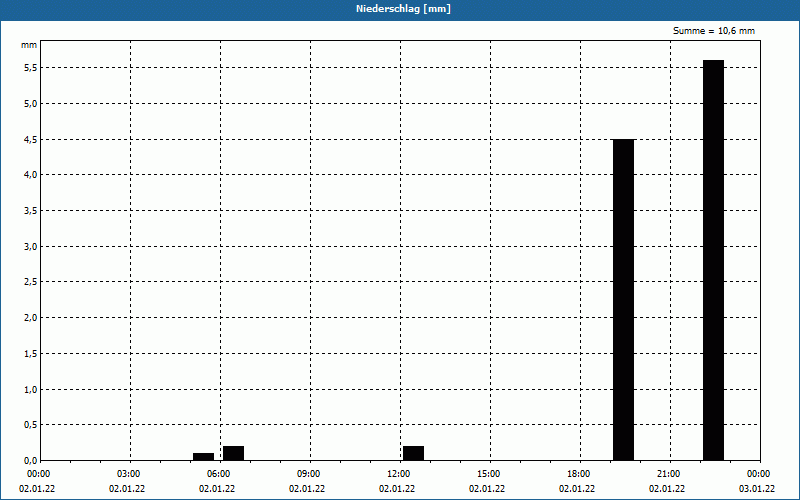Image resolution: width=800 pixels, height=500 pixels.
Task: Click the 03.01.22 date label
Action: (757, 489)
